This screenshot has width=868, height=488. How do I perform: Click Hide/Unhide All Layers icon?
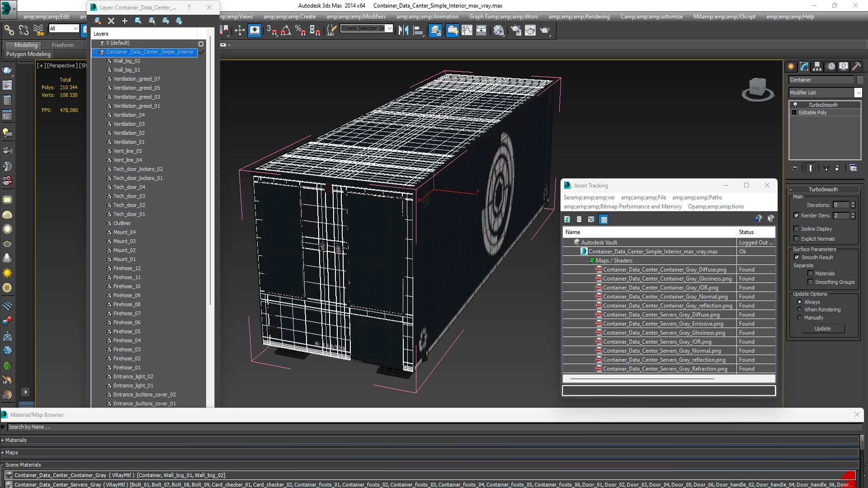(165, 21)
